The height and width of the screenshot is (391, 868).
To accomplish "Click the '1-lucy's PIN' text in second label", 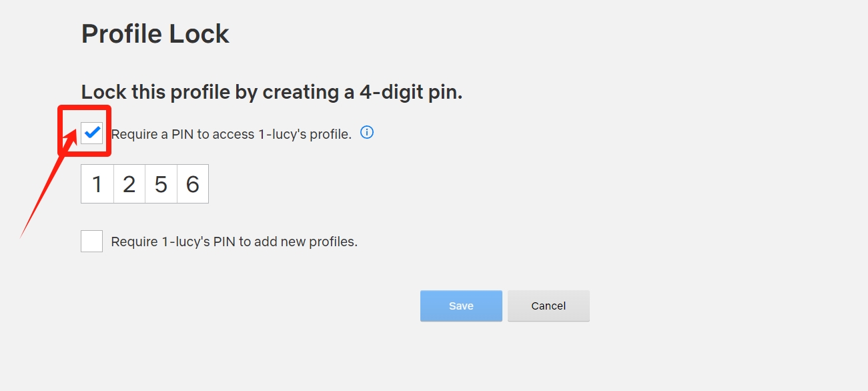I will click(x=199, y=242).
